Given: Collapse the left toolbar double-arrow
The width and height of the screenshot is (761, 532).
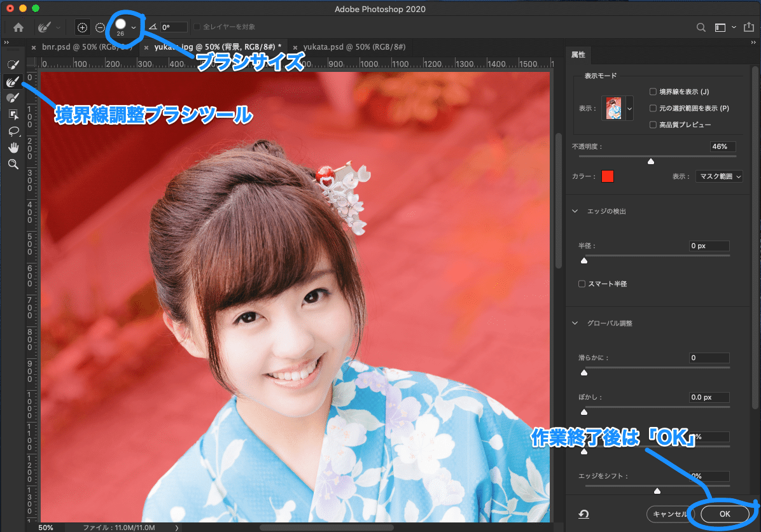Looking at the screenshot, I should [6, 43].
